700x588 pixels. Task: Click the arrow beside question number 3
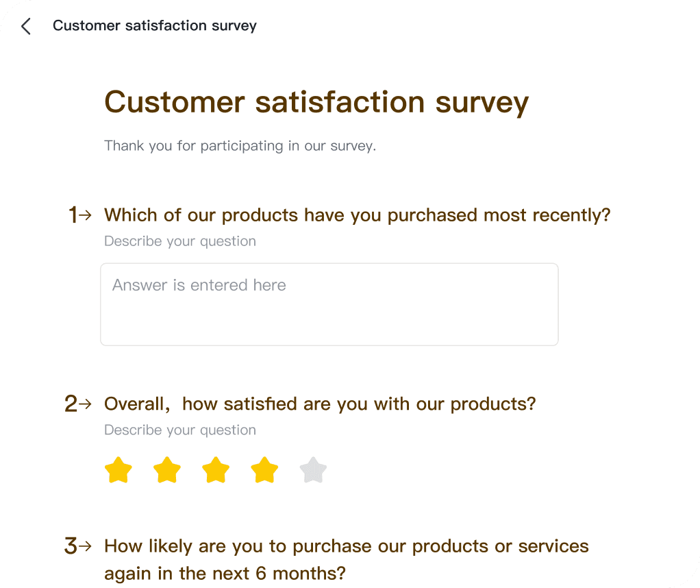click(x=85, y=546)
